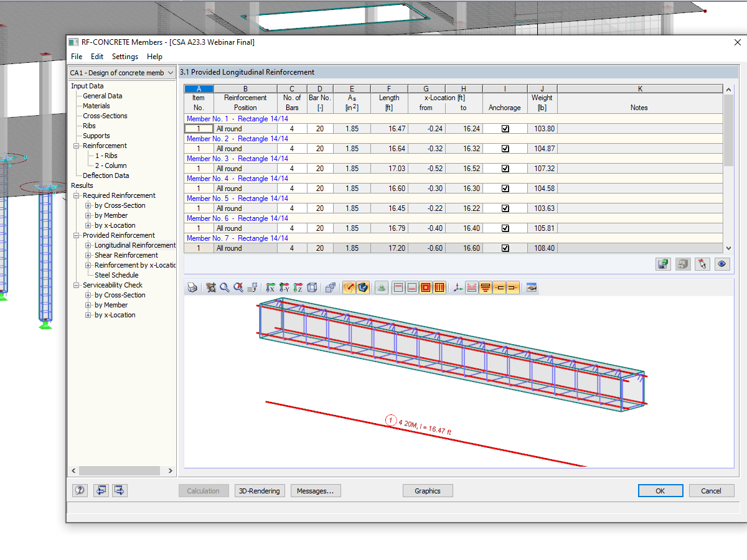Click the 3D-Rendering button
The width and height of the screenshot is (747, 560).
coord(260,491)
